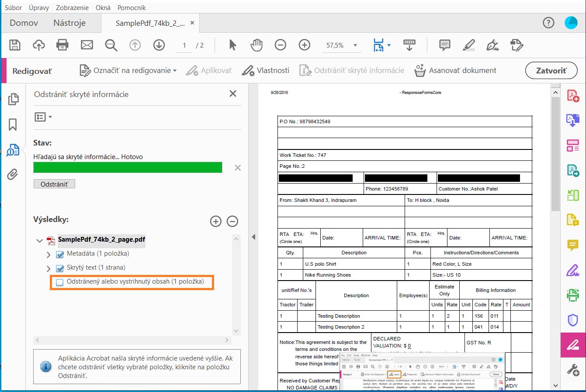Open the Súbor menu

[x=13, y=7]
